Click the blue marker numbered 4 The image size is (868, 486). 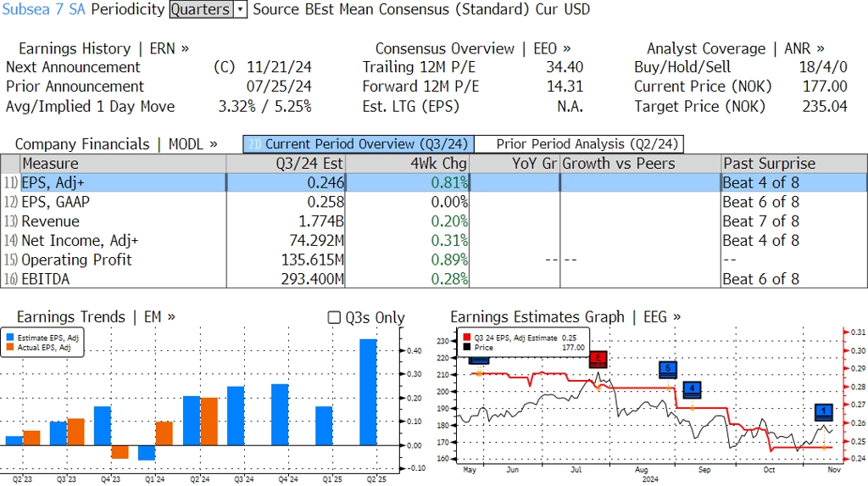pyautogui.click(x=692, y=390)
